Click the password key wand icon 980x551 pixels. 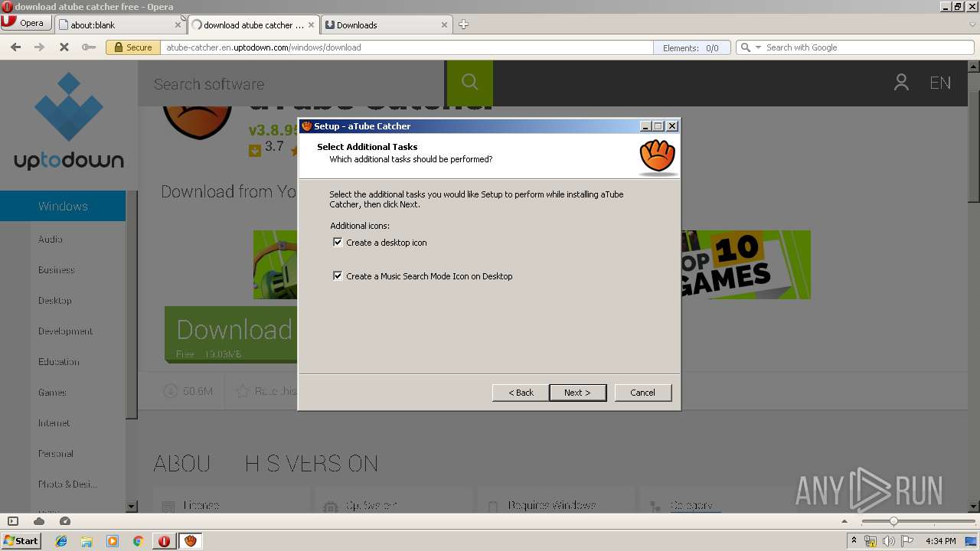(x=89, y=47)
